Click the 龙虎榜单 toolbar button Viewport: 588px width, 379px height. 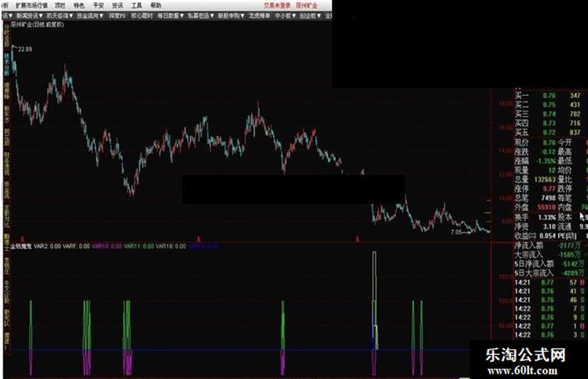tap(259, 16)
